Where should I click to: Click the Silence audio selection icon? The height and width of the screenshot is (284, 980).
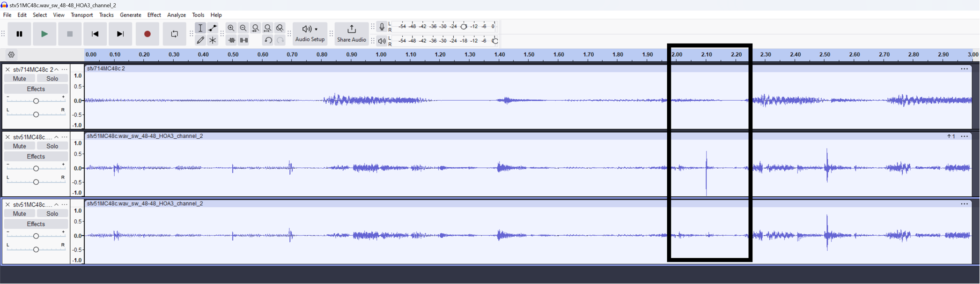tap(244, 40)
